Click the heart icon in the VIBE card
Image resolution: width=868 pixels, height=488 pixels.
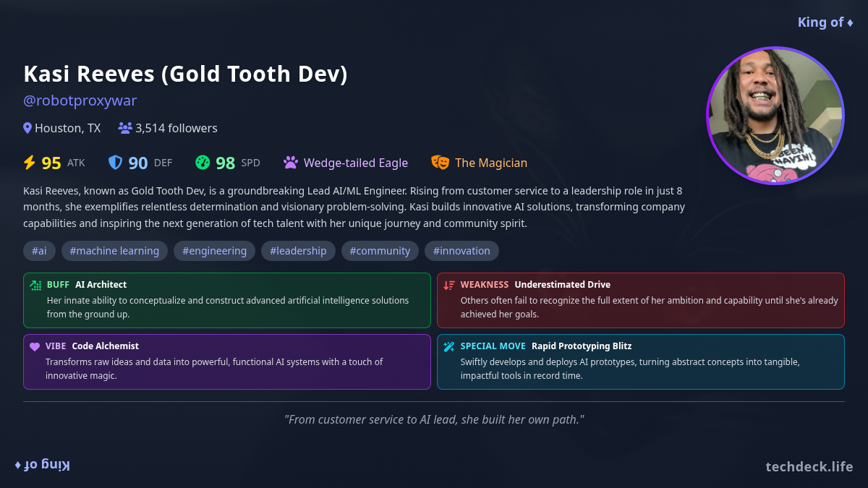point(35,346)
